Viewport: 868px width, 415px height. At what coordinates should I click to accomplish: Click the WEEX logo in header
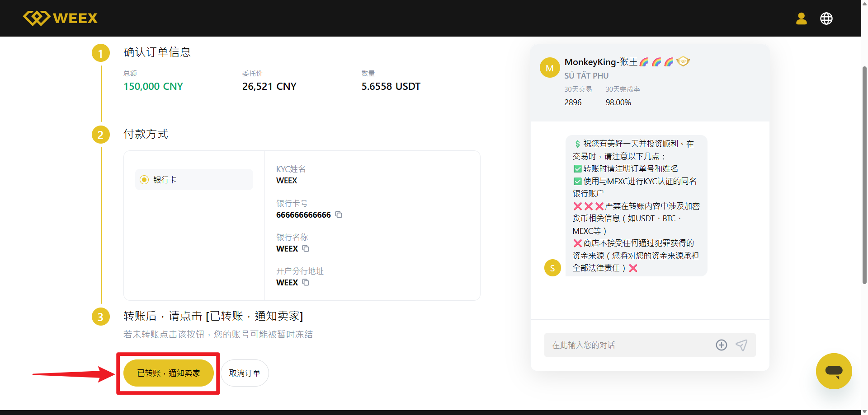(x=60, y=18)
